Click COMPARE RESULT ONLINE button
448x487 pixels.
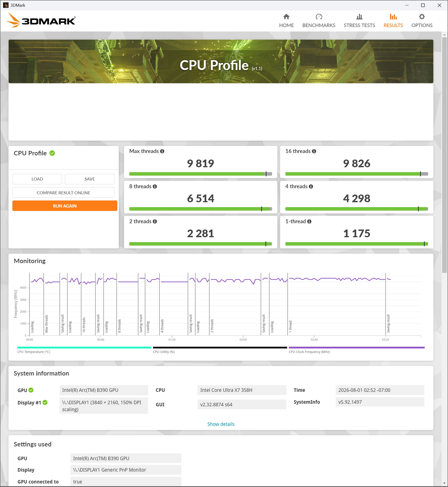pos(63,193)
